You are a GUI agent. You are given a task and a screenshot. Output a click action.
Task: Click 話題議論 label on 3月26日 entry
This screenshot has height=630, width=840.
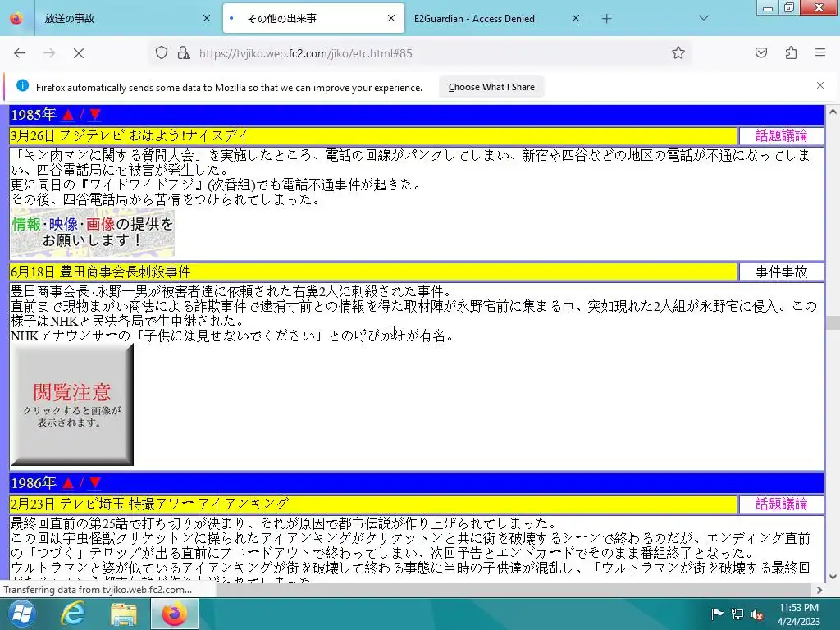click(781, 136)
